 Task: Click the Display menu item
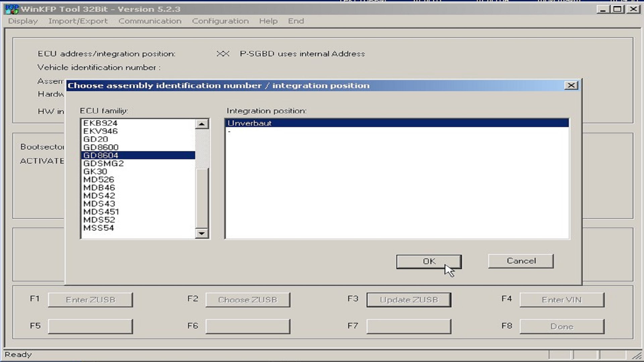[22, 21]
